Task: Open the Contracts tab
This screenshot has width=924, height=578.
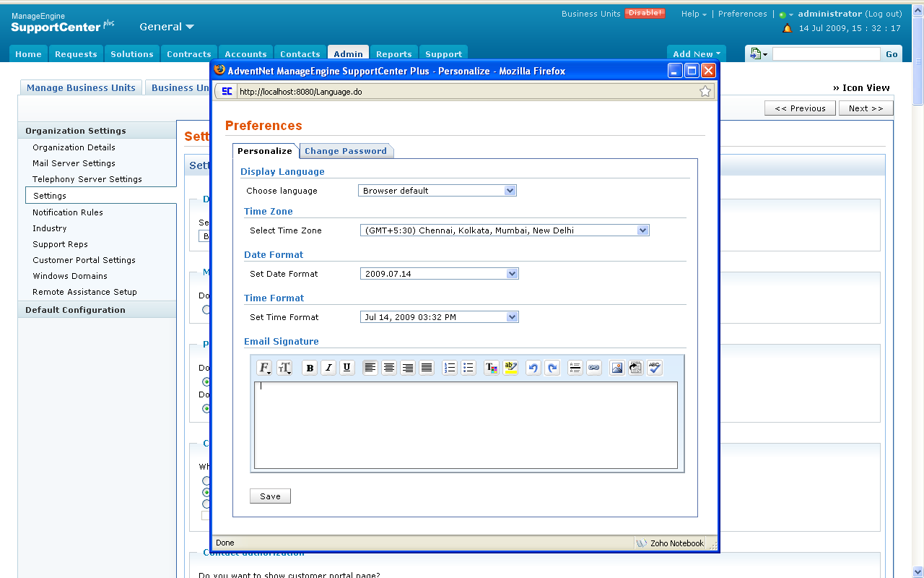Action: [x=189, y=54]
